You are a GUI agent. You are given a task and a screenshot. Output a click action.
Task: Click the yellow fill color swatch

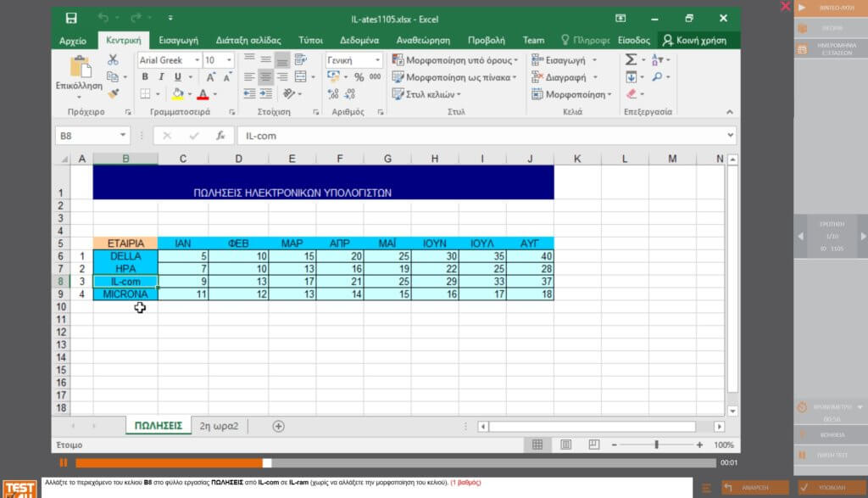178,94
